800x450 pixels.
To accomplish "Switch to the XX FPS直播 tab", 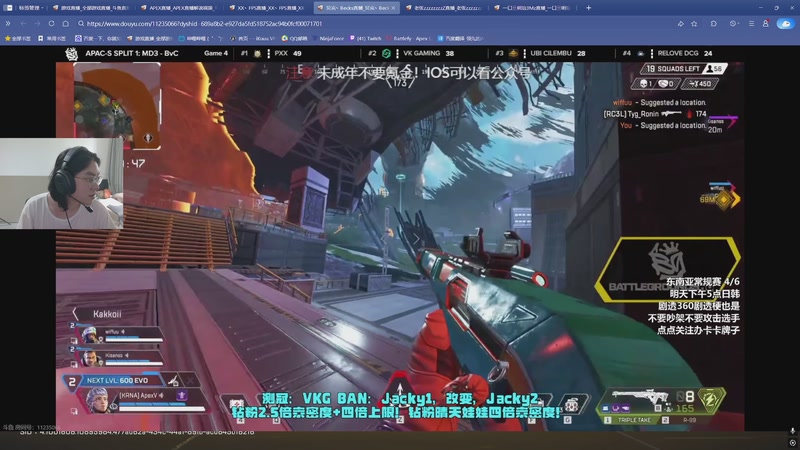I will pos(267,8).
